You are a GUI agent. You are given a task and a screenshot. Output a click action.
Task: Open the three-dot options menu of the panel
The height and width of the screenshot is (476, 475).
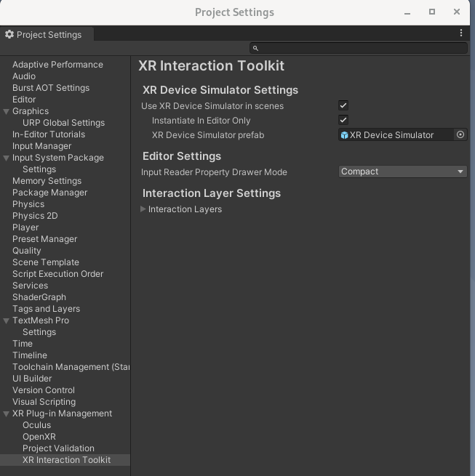pos(461,33)
